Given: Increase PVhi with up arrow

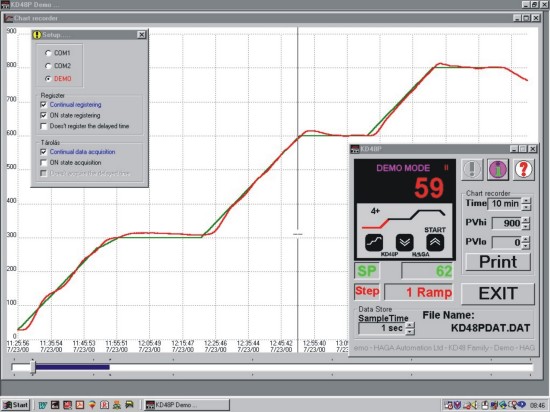Looking at the screenshot, I should click(x=526, y=220).
